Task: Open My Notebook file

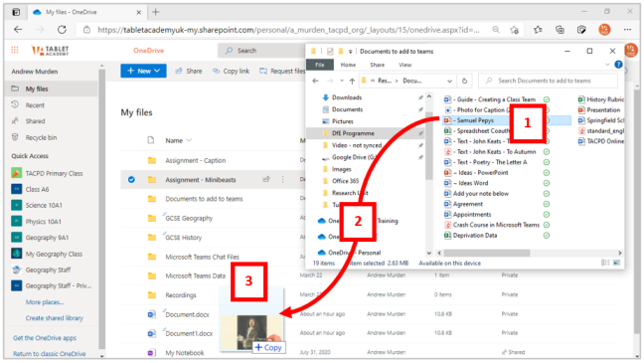Action: click(x=185, y=353)
